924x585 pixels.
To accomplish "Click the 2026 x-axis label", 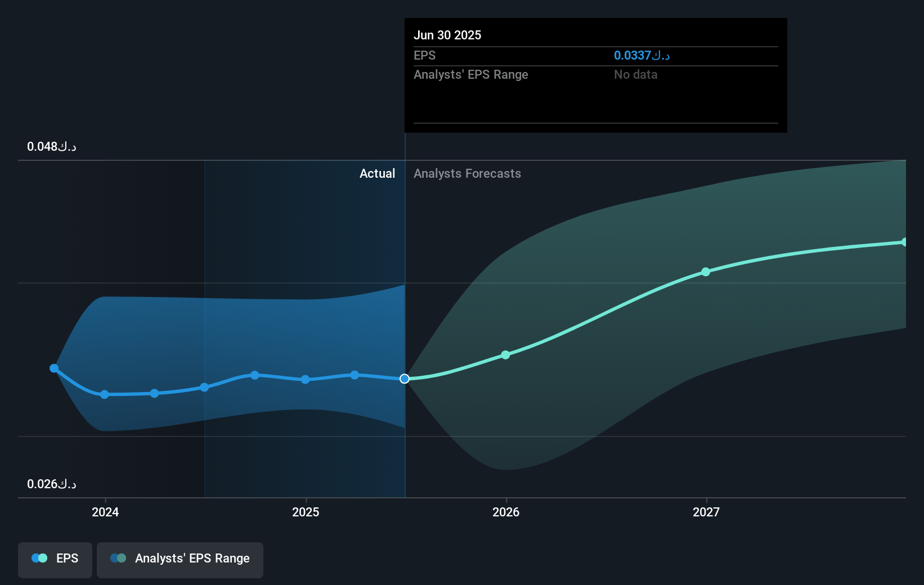I will (506, 512).
